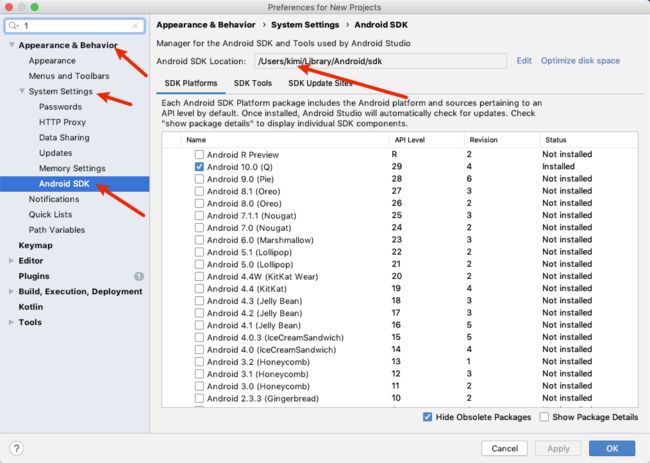Select the Android 4.3 (Jelly Bean) row
The height and width of the screenshot is (463, 650).
pos(400,301)
